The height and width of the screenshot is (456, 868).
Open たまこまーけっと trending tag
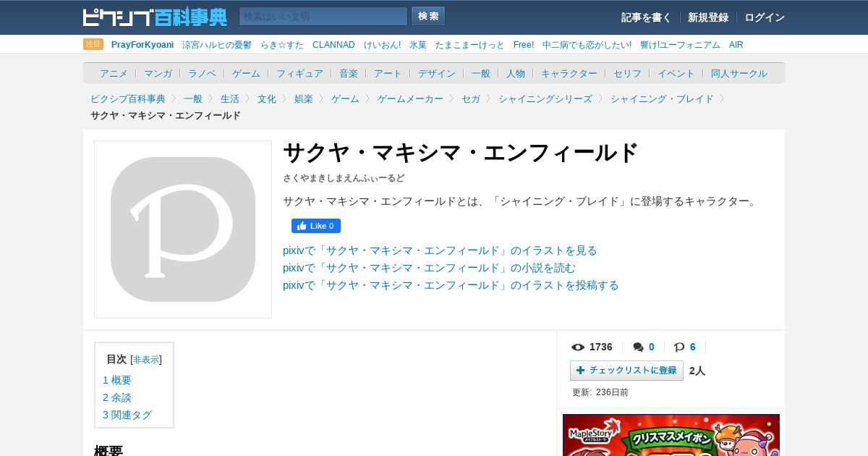pos(470,45)
